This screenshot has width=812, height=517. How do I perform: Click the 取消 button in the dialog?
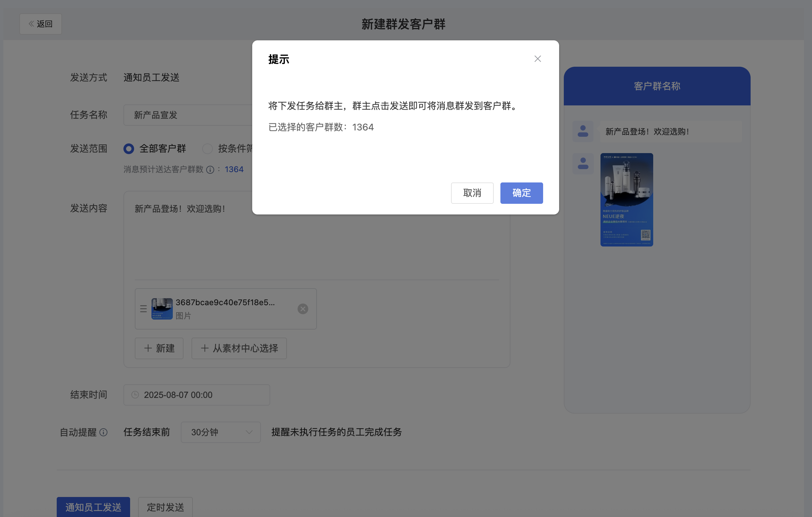472,193
